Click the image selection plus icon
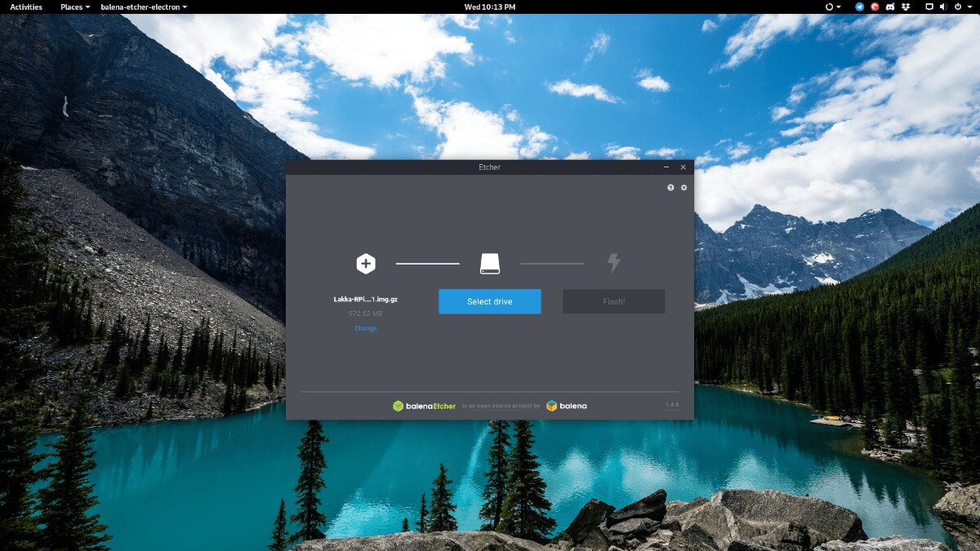Viewport: 980px width, 551px height. (x=366, y=263)
